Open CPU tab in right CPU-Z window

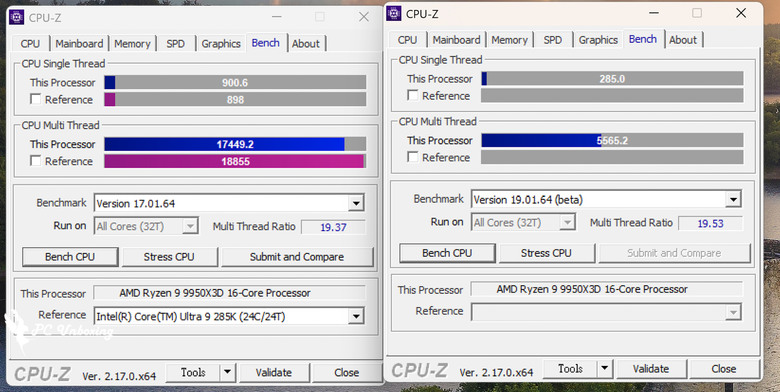click(407, 40)
